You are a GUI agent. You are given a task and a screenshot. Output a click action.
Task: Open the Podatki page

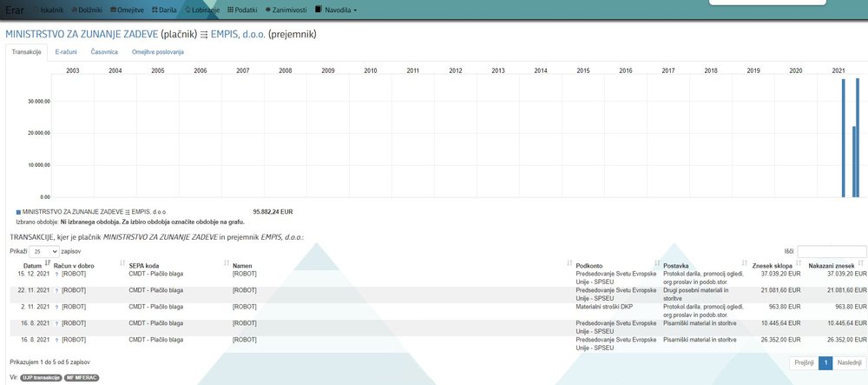point(244,10)
